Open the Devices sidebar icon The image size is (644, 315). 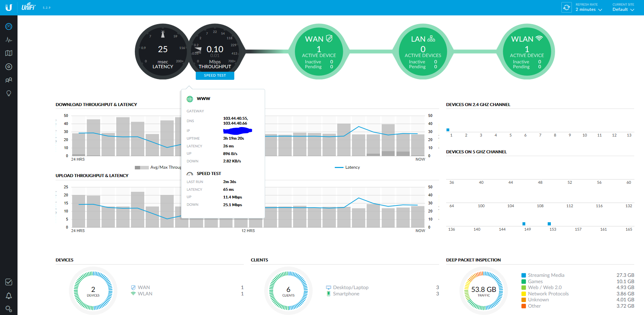coord(9,66)
